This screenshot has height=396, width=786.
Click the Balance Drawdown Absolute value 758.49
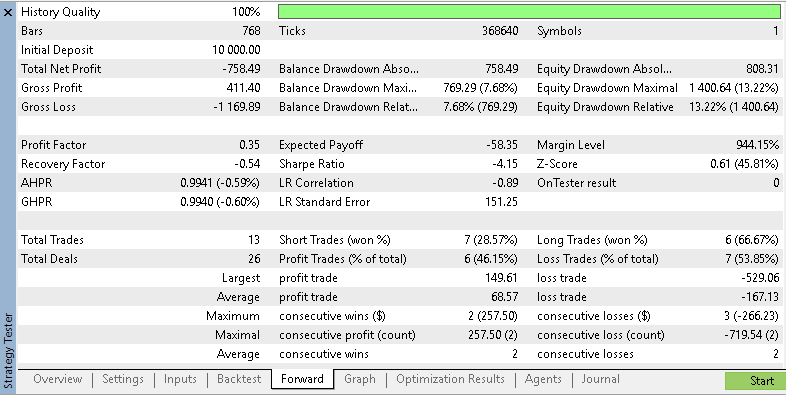[502, 69]
